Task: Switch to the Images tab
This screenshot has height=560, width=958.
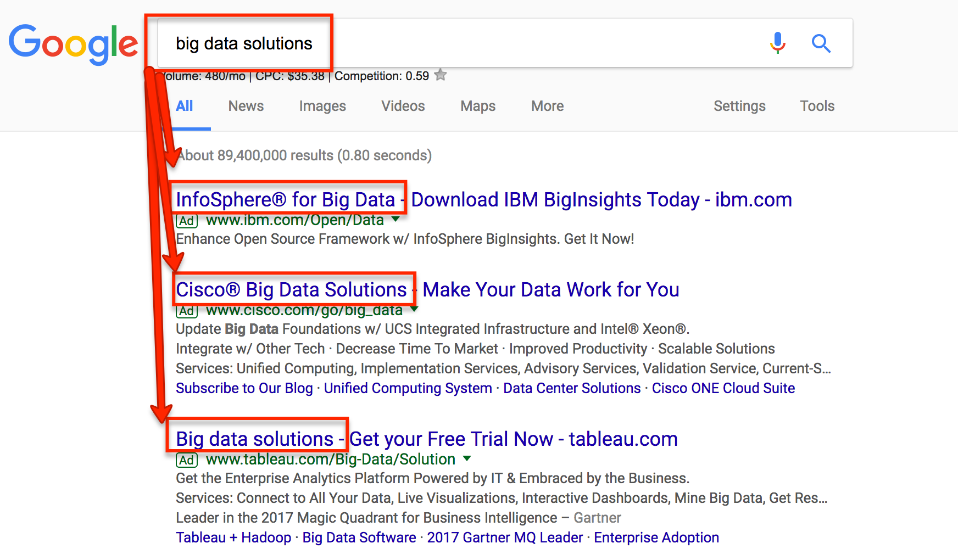Action: pos(322,106)
